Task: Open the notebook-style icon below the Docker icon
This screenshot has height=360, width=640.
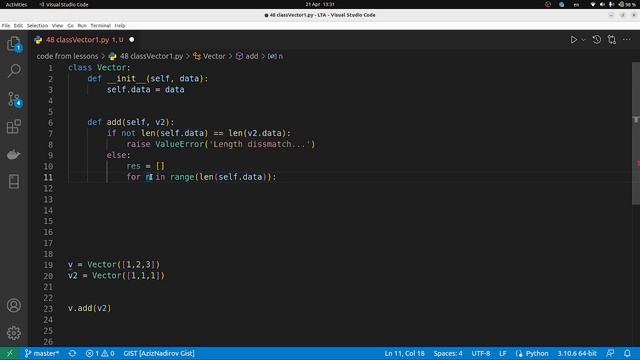Action: coord(14,182)
